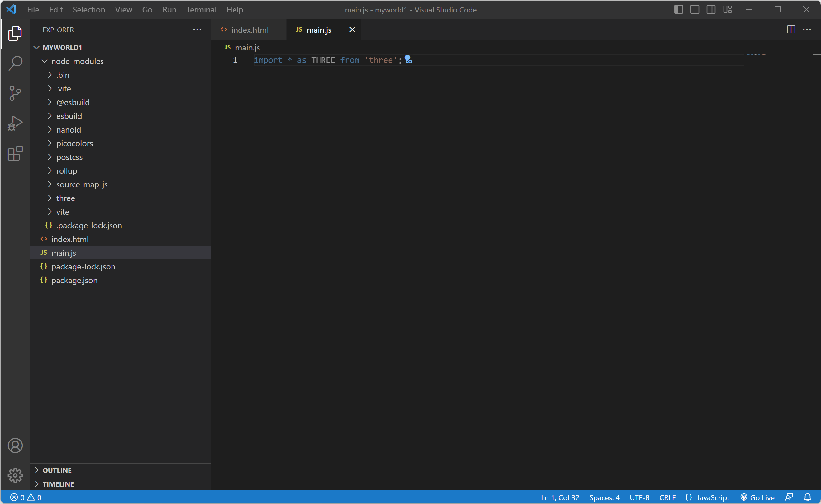Image resolution: width=821 pixels, height=504 pixels.
Task: Open the Extensions view
Action: 15,153
